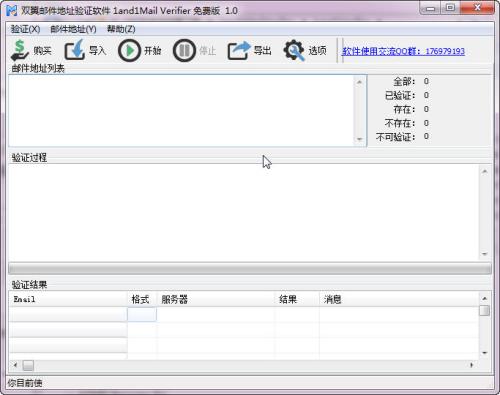Close the 1and1Mail Verifier window
Image resolution: width=500 pixels, height=395 pixels.
point(477,8)
